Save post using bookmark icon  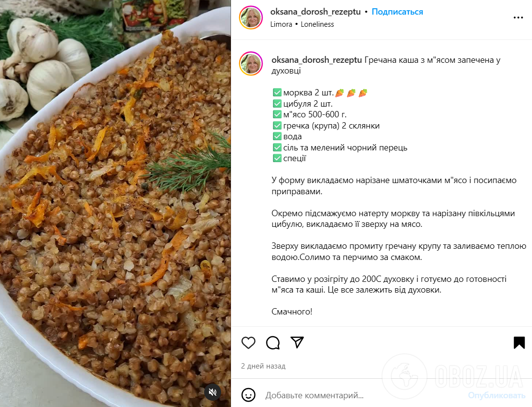pyautogui.click(x=519, y=343)
